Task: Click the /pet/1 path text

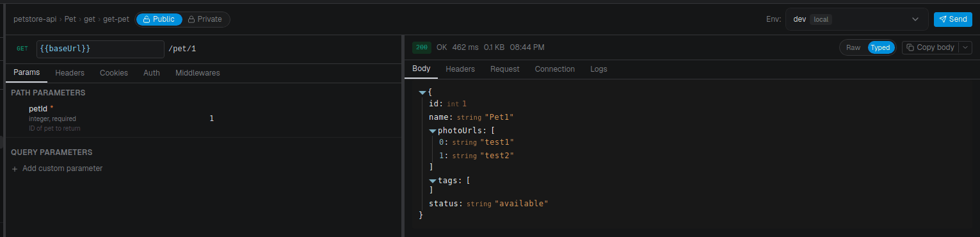Action: coord(182,49)
